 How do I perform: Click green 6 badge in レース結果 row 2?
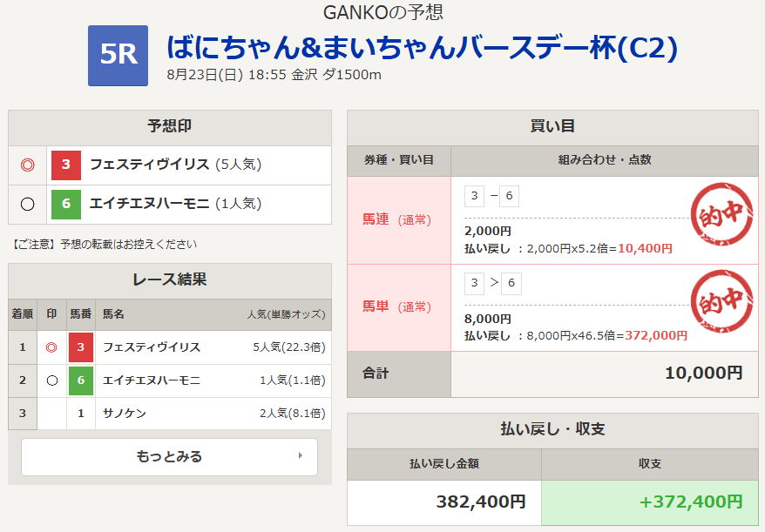click(x=81, y=380)
